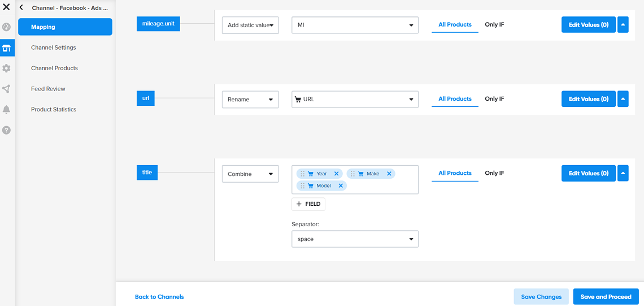Screen dimensions: 644x306
Task: Click the back chevron beside channel name
Action: click(x=21, y=8)
